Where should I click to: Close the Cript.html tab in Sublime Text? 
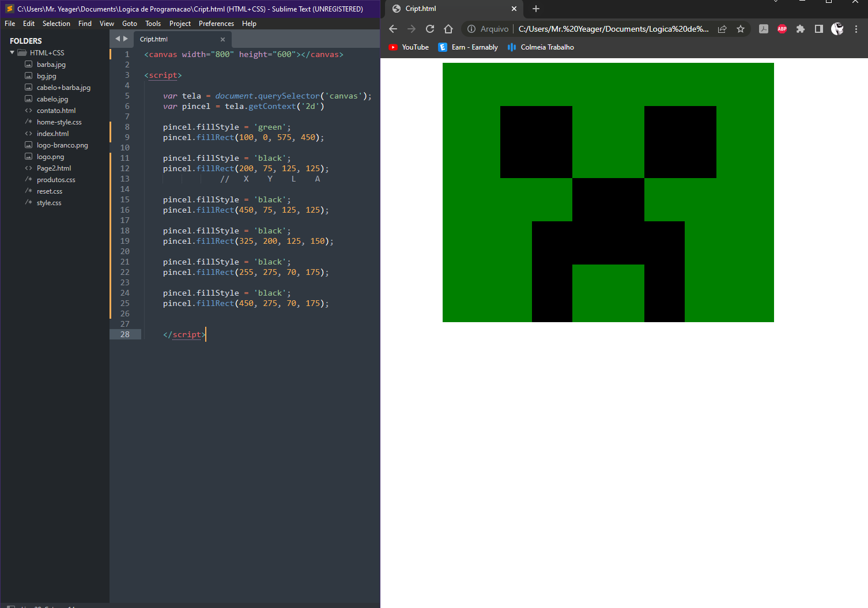tap(222, 39)
